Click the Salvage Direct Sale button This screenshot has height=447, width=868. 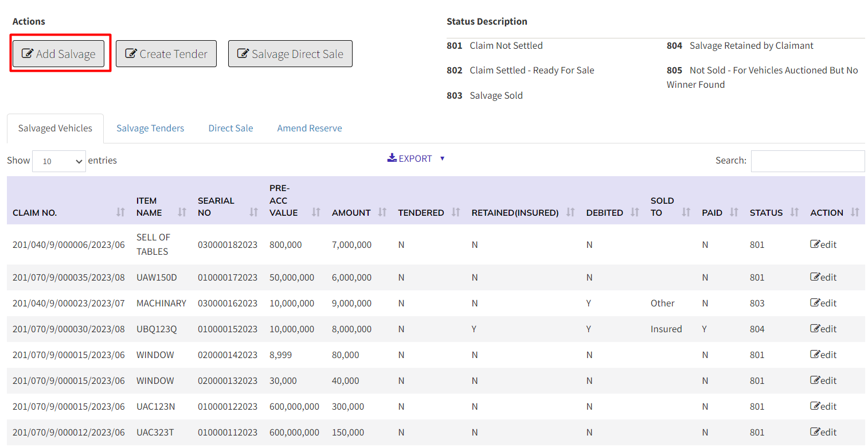pos(290,54)
